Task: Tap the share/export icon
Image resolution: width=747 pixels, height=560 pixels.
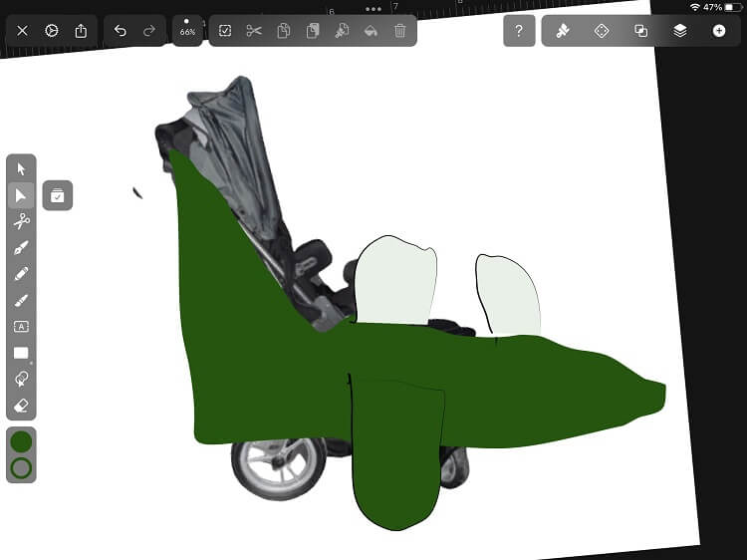Action: pyautogui.click(x=81, y=31)
